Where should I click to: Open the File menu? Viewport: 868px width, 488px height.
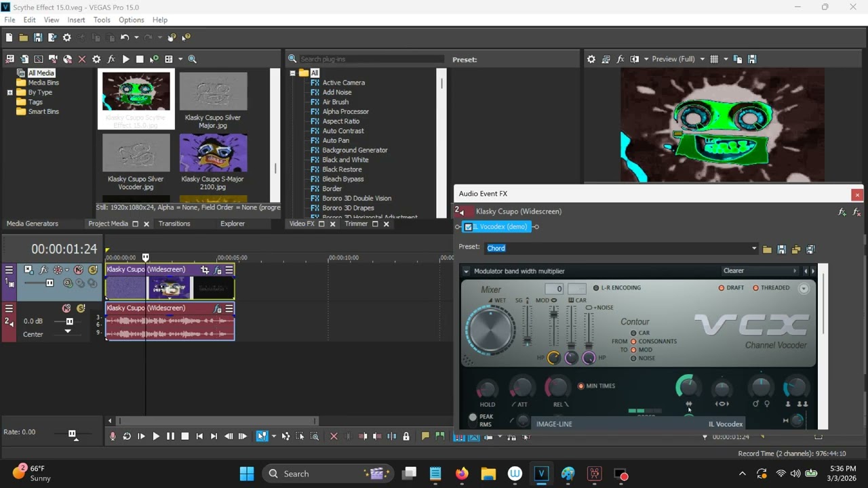(9, 20)
